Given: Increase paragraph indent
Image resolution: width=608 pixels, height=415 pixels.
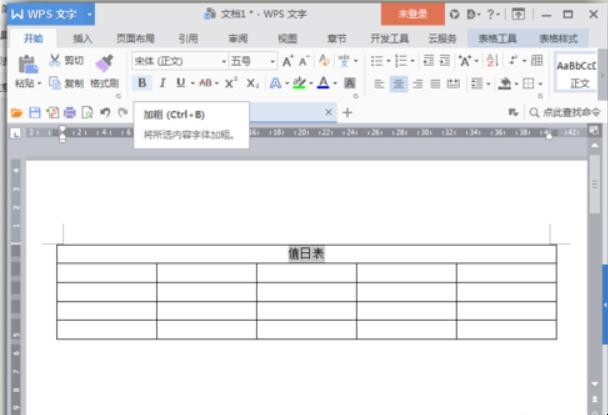Looking at the screenshot, I should (x=445, y=61).
